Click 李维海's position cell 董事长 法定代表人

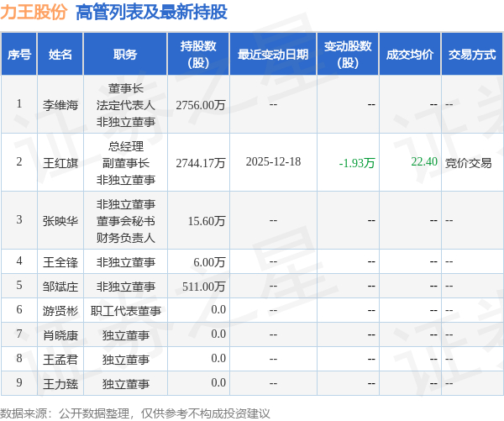coord(126,105)
